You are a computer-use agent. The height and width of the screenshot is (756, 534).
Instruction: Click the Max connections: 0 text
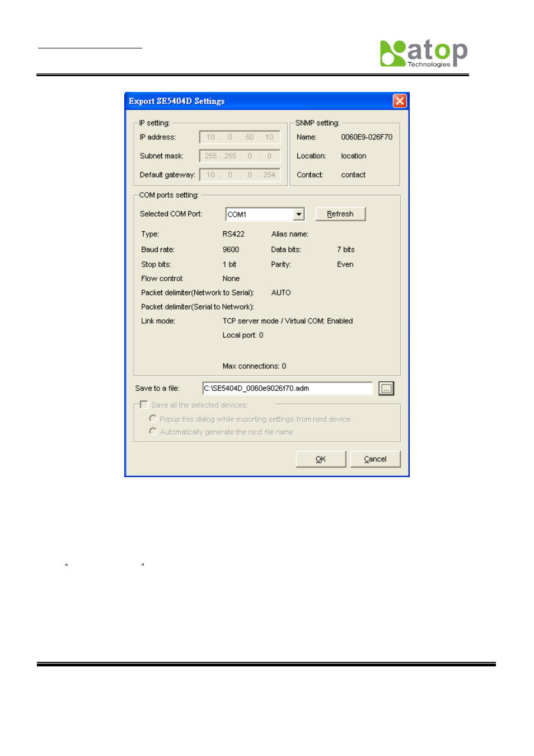click(254, 366)
